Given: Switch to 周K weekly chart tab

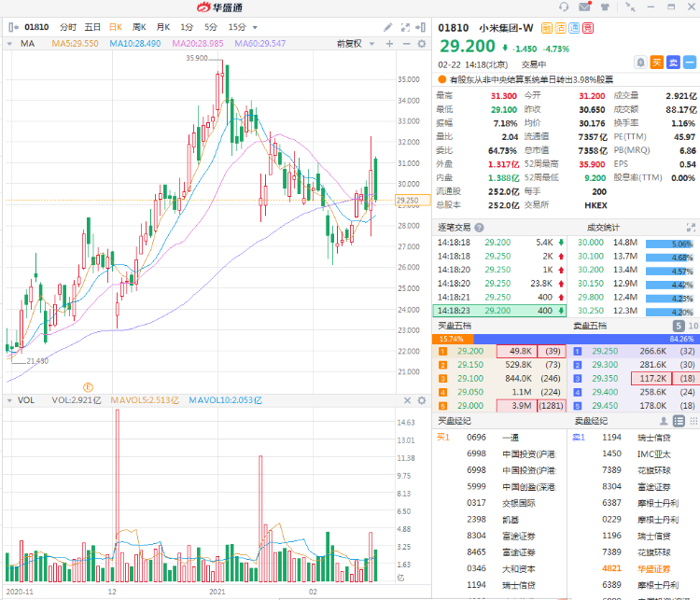Looking at the screenshot, I should (139, 27).
